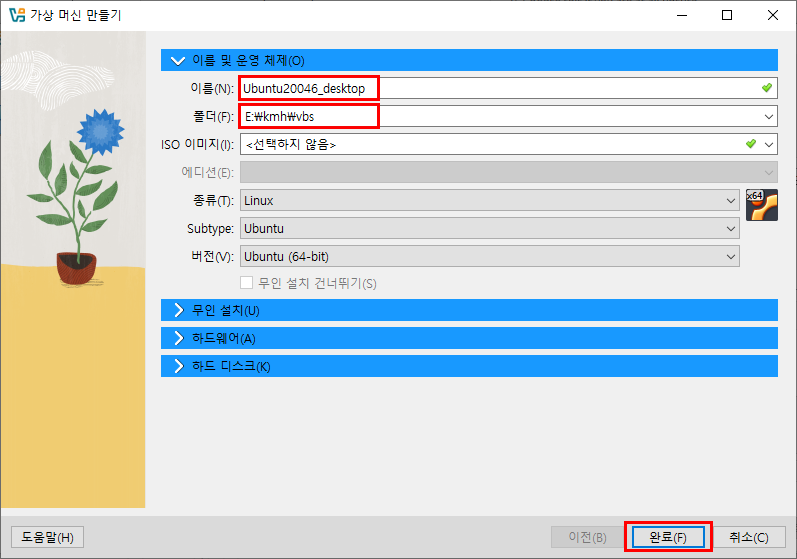The height and width of the screenshot is (559, 797).
Task: Open the 종류(T) Linux dropdown
Action: [x=489, y=200]
